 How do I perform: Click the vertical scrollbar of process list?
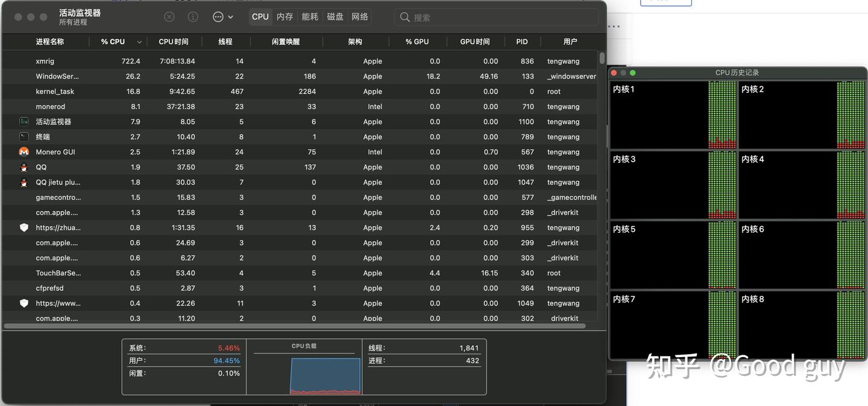pyautogui.click(x=602, y=59)
